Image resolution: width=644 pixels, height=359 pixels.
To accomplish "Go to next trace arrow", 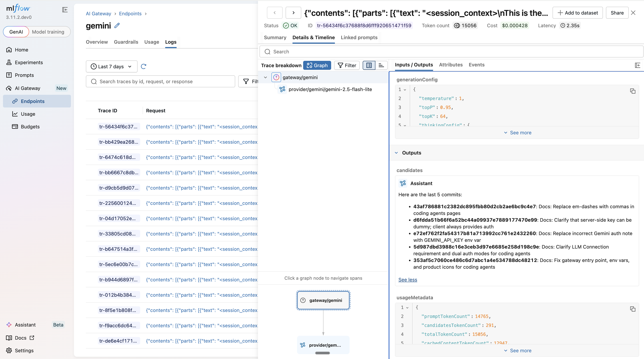I will tap(293, 13).
